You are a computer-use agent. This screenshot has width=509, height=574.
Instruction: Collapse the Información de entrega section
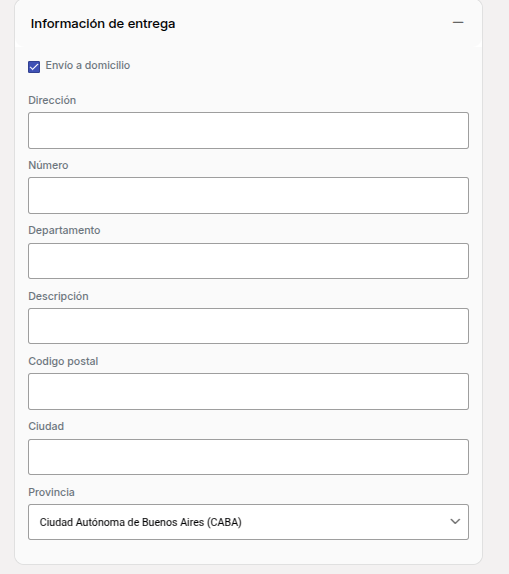pos(458,23)
